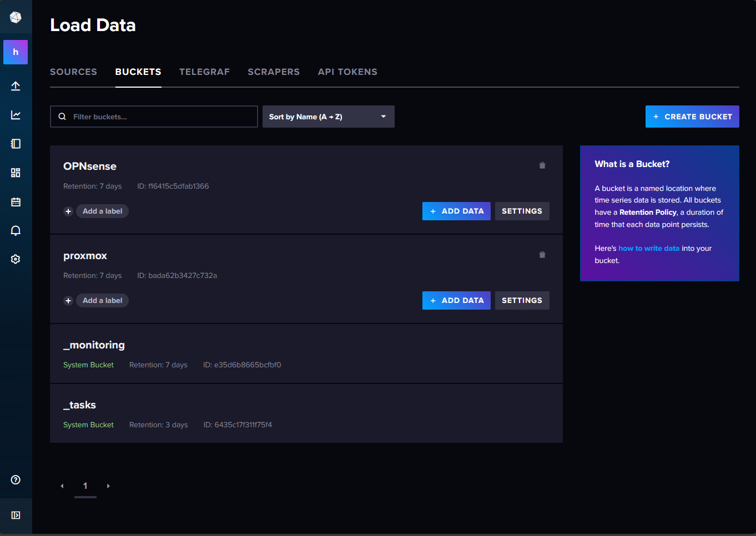Switch to the Sources tab
Screen dimensions: 756x536
click(73, 72)
